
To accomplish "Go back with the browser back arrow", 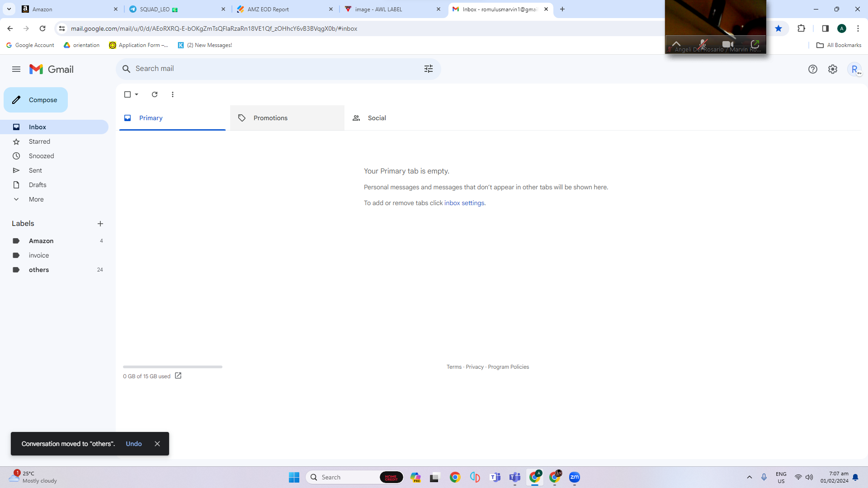I will pos(10,28).
